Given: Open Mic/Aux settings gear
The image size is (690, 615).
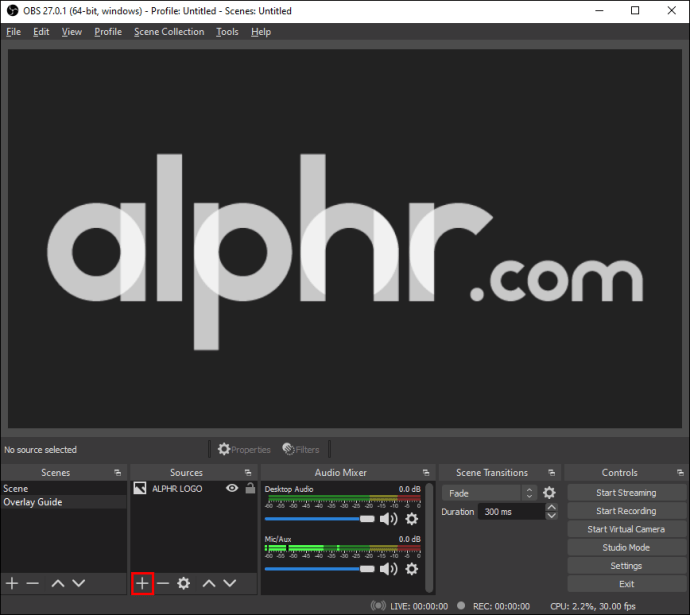Looking at the screenshot, I should pos(411,569).
